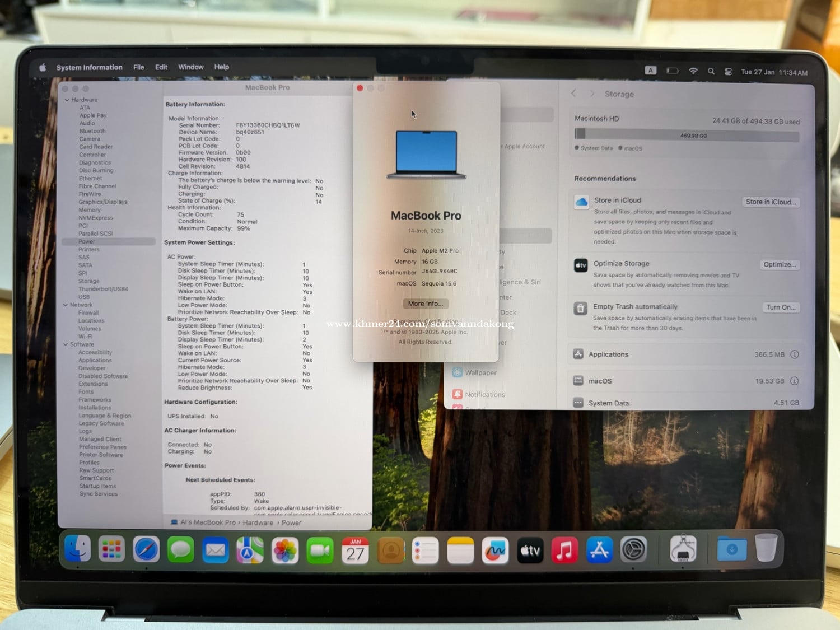Open Control Center in menu bar
The image size is (840, 630).
pyautogui.click(x=728, y=72)
